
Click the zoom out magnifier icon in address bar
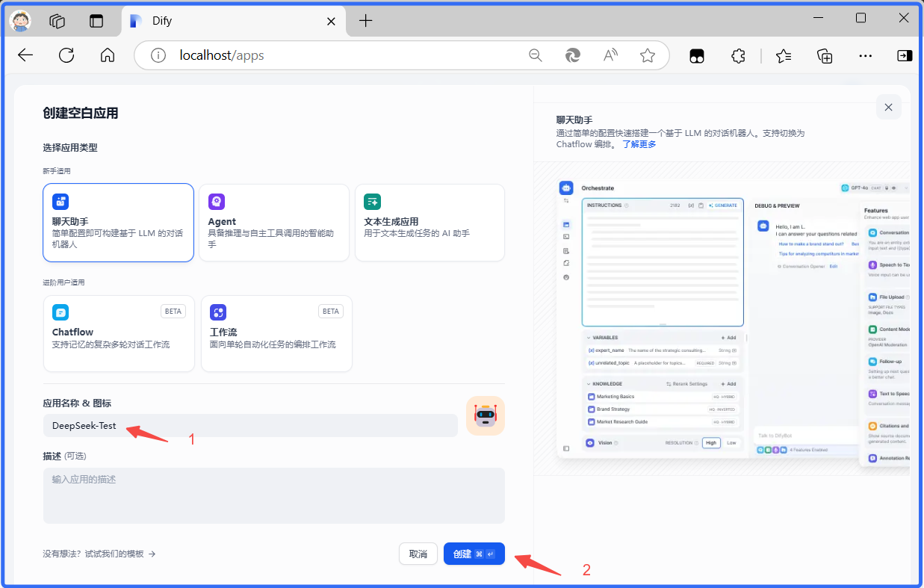pyautogui.click(x=535, y=55)
